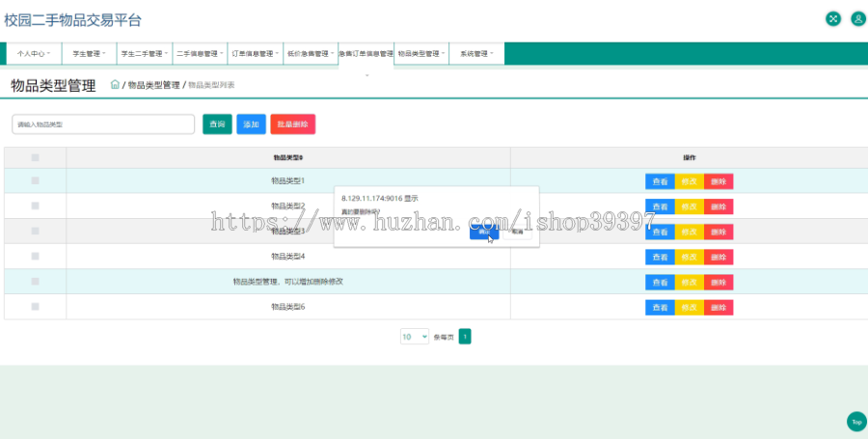Click the 校园二手物品交易平台 site title
868x439 pixels.
72,20
